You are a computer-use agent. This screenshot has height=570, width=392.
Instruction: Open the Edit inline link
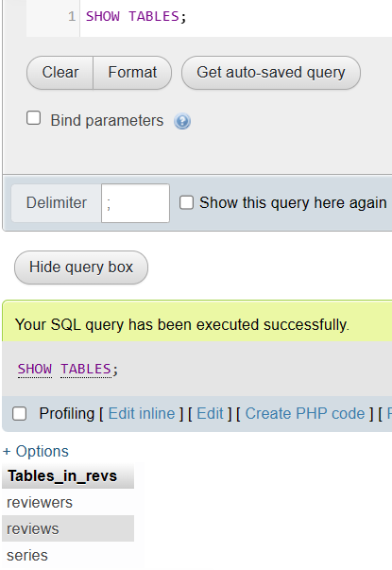click(142, 414)
